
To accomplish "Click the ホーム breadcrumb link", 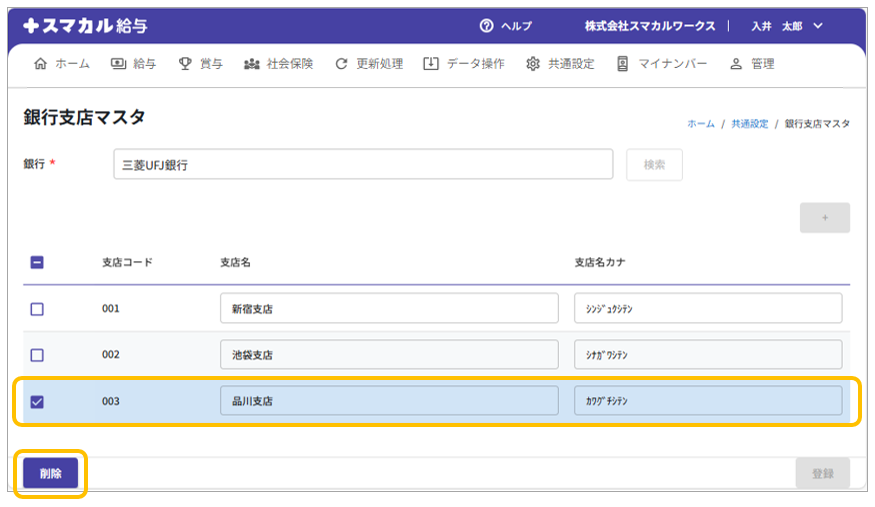I will (700, 124).
